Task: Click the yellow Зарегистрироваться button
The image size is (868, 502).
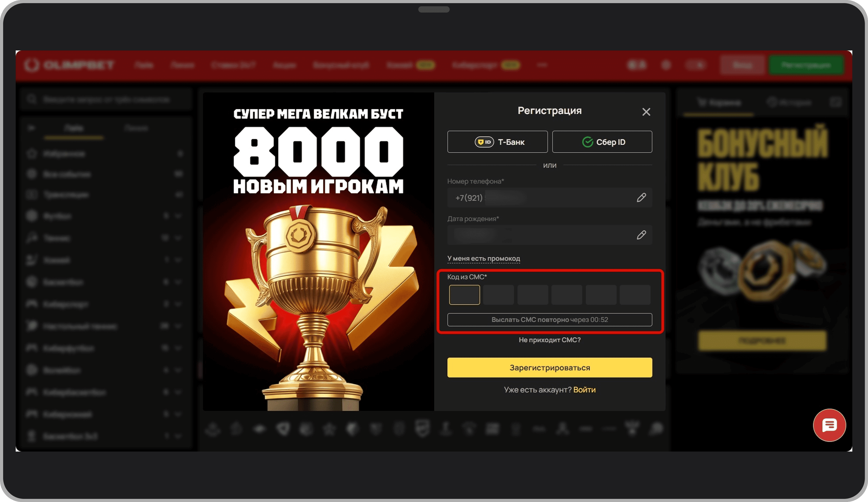Action: 550,367
